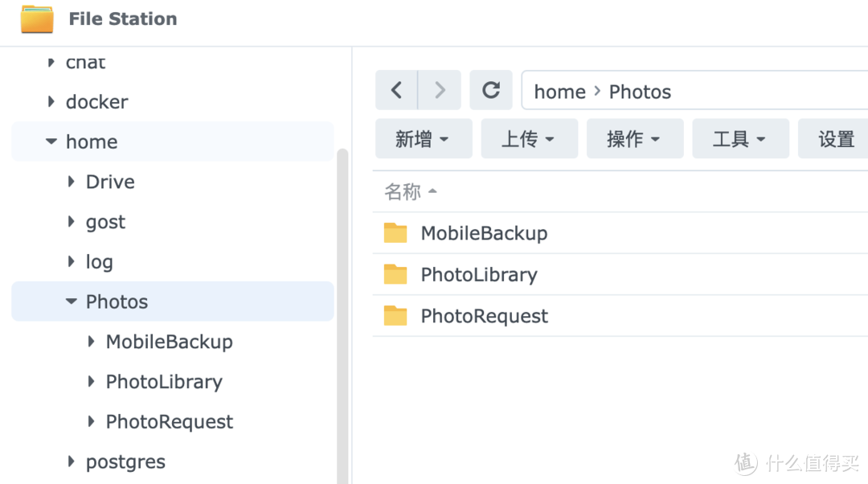Open the 新增 (Create) dropdown menu

coord(424,139)
